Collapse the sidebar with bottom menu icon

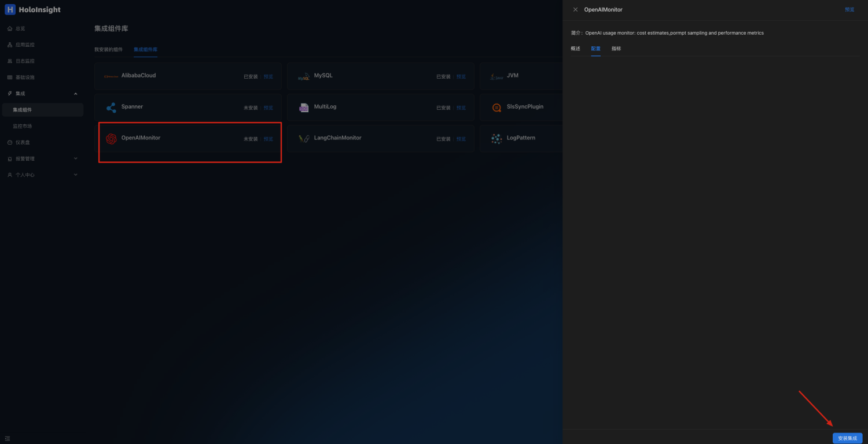point(8,438)
